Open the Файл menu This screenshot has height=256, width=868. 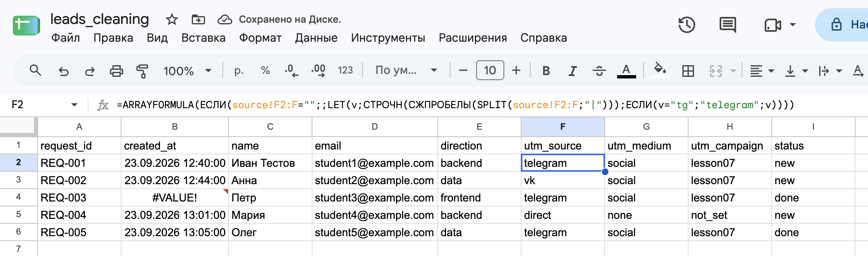coord(65,38)
